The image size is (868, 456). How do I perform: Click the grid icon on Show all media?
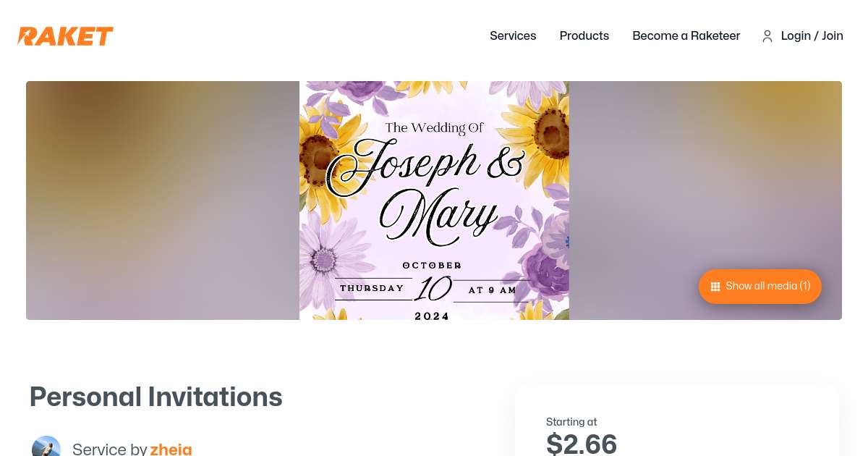715,287
